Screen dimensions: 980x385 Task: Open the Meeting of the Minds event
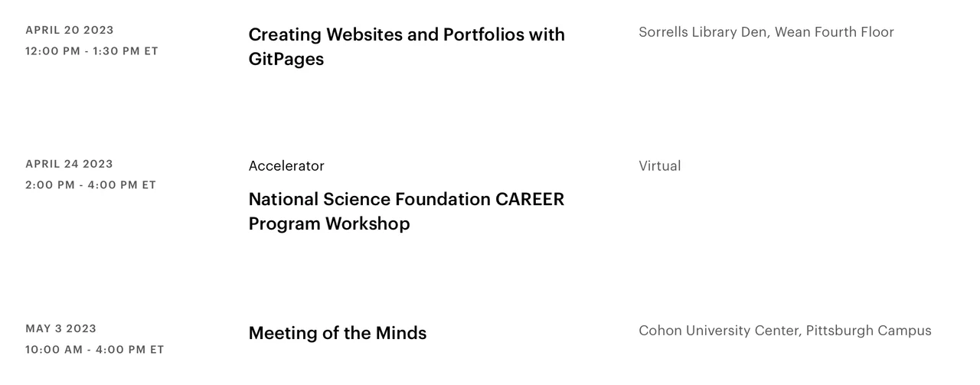point(337,333)
